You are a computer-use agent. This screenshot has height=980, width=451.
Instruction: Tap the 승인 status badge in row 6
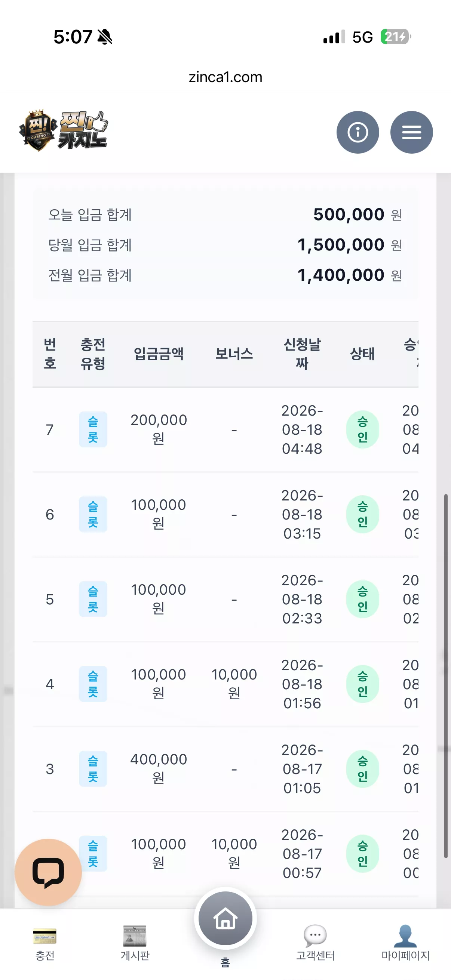363,514
